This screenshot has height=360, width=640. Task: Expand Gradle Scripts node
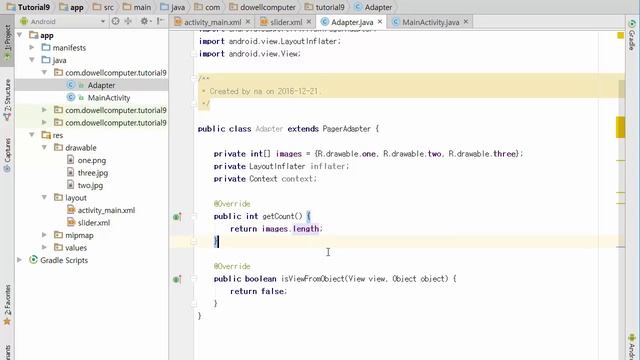pos(20,260)
